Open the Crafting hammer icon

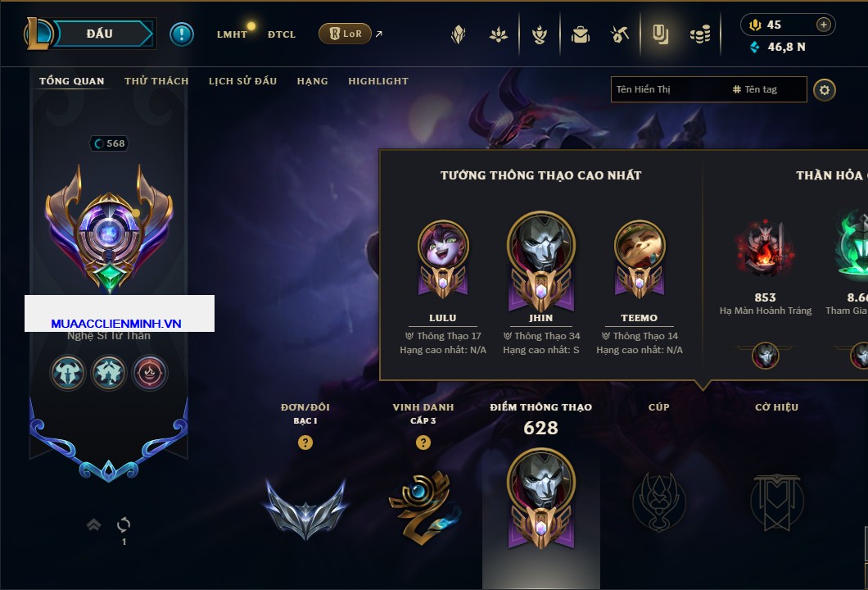[619, 35]
